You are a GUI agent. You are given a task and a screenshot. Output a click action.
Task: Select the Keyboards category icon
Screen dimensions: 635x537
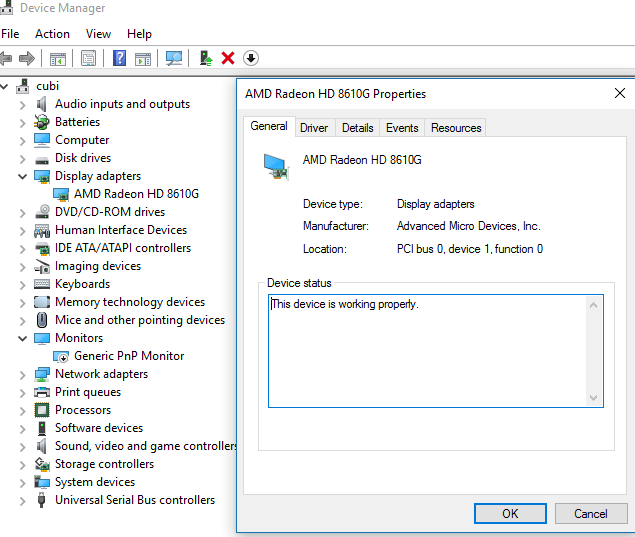click(42, 284)
